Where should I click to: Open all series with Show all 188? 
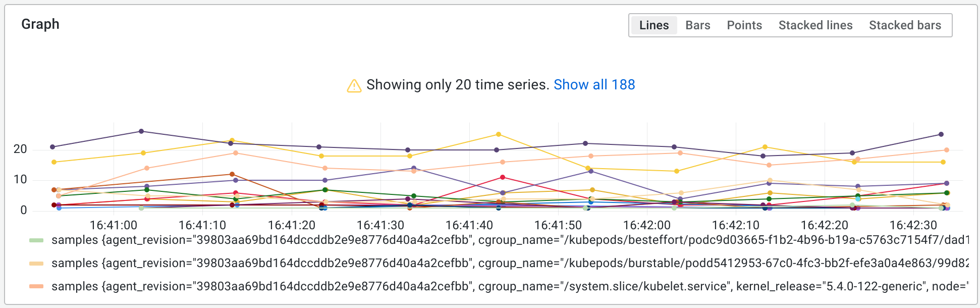click(594, 84)
